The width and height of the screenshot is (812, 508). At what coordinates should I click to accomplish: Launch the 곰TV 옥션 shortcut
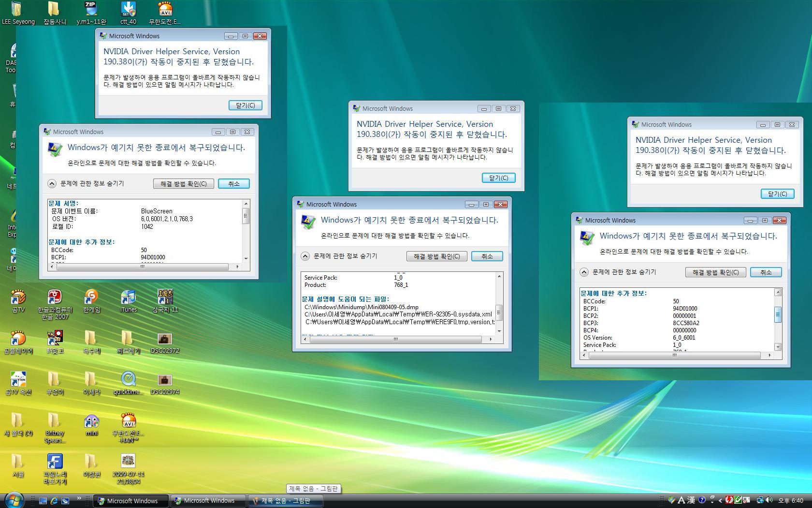[18, 384]
